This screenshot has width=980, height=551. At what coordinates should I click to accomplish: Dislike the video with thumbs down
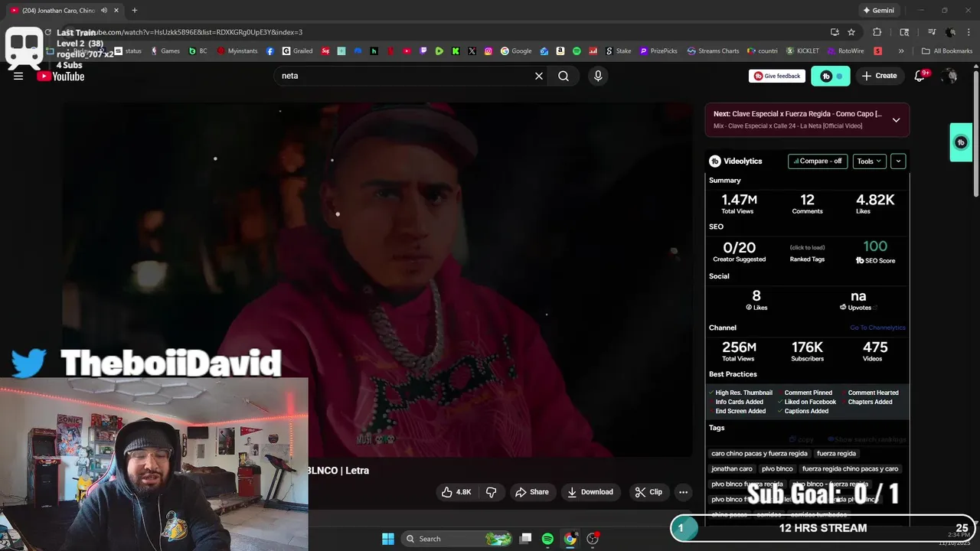coord(492,492)
